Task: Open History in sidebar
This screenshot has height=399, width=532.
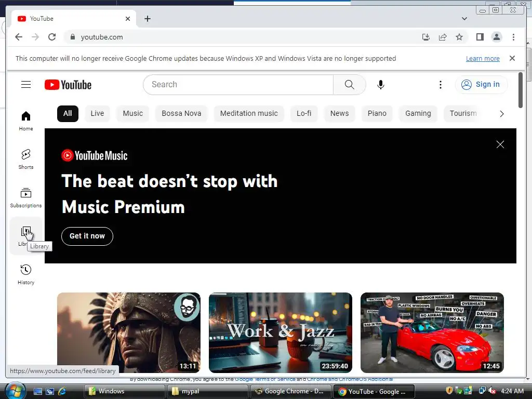Action: click(x=26, y=274)
